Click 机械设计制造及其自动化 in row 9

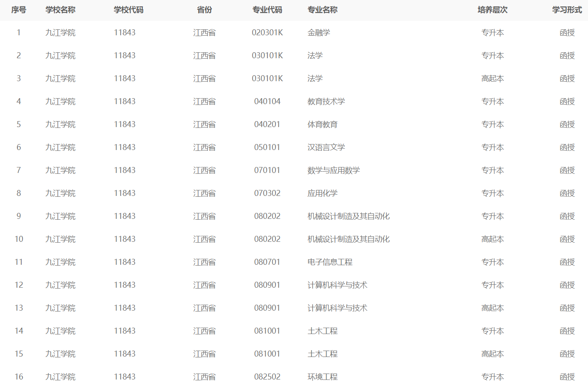349,216
